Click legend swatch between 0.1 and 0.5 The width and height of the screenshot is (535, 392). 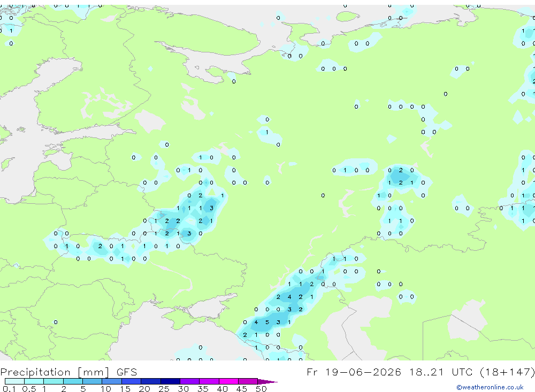[14, 381]
